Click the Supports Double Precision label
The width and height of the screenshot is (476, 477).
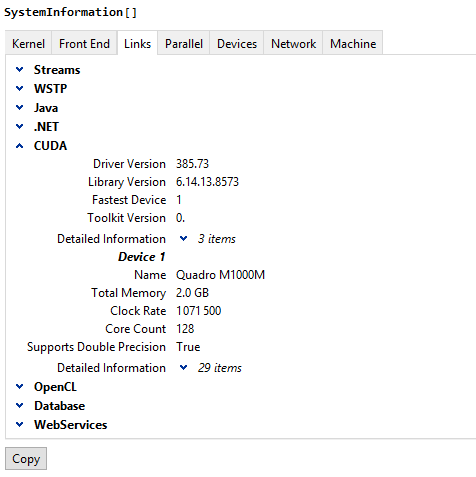96,347
